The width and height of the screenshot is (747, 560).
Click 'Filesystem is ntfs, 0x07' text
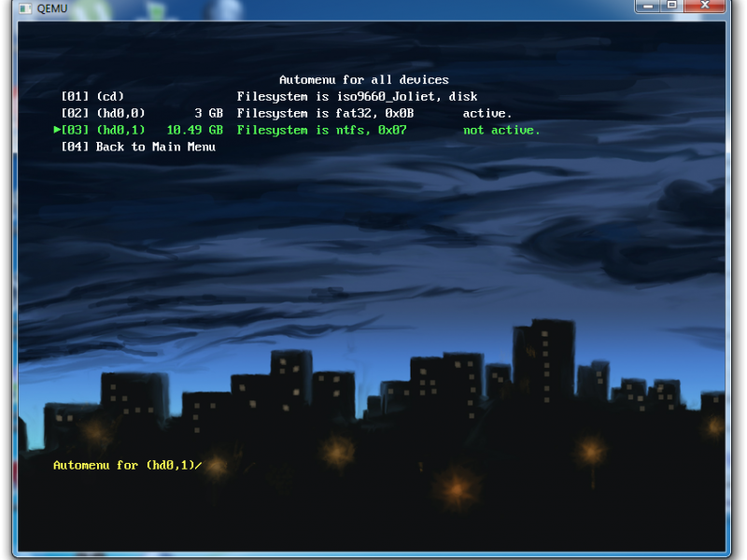(x=321, y=130)
